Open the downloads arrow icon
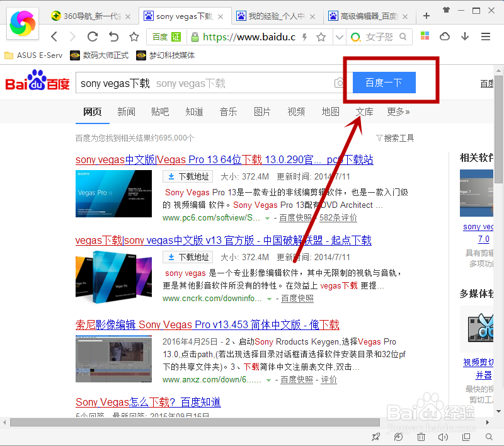The height and width of the screenshot is (446, 504). click(x=465, y=37)
